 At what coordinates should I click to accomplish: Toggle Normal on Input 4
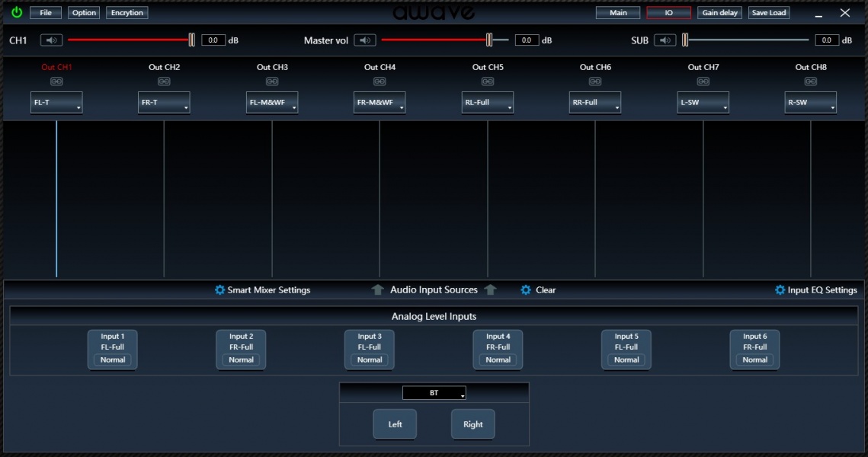click(498, 360)
